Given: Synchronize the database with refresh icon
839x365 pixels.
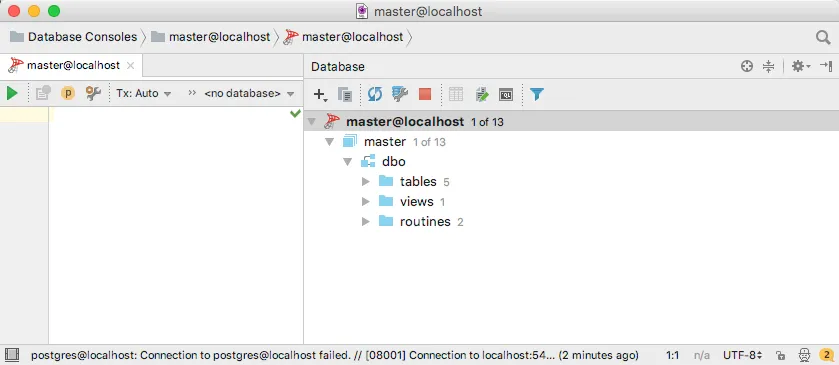Looking at the screenshot, I should (x=375, y=94).
